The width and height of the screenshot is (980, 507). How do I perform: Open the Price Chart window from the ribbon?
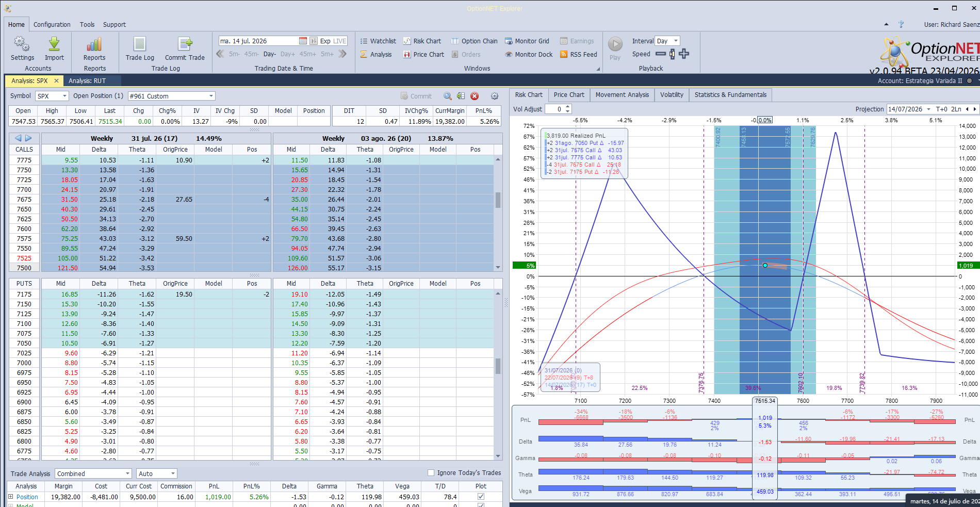click(423, 55)
